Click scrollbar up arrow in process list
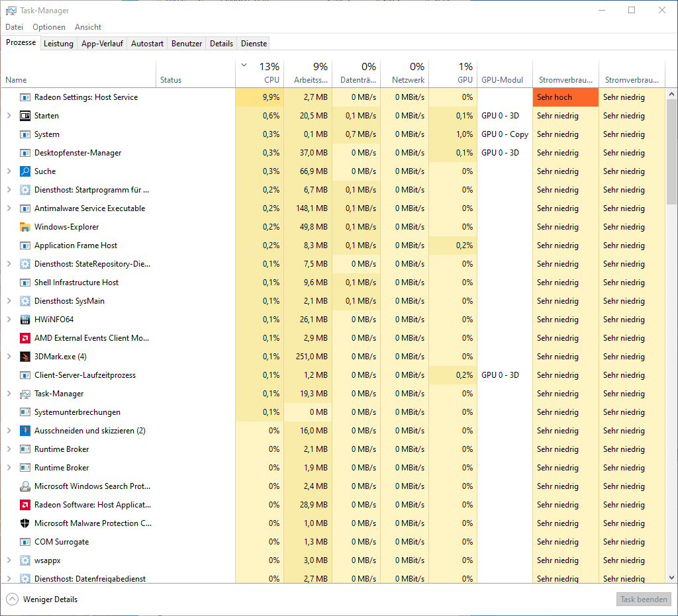678x616 pixels. tap(671, 94)
